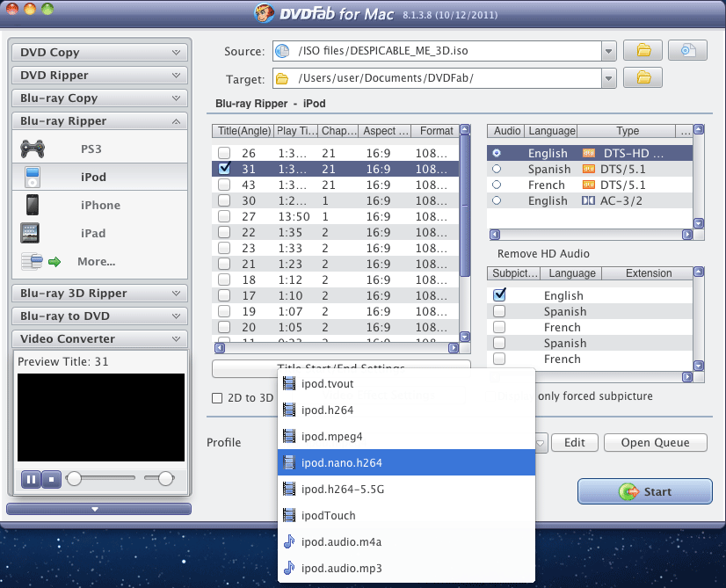Click the DTS icon beside French audio
The width and height of the screenshot is (726, 588).
coord(589,185)
